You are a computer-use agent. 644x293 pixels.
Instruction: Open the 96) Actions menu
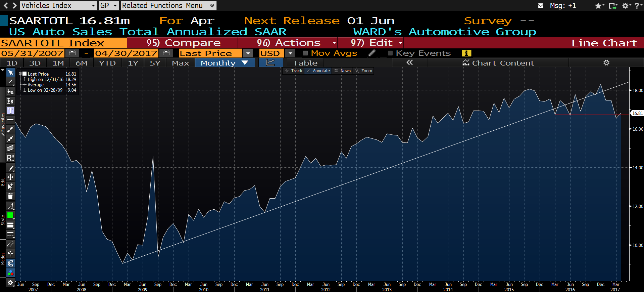(289, 43)
